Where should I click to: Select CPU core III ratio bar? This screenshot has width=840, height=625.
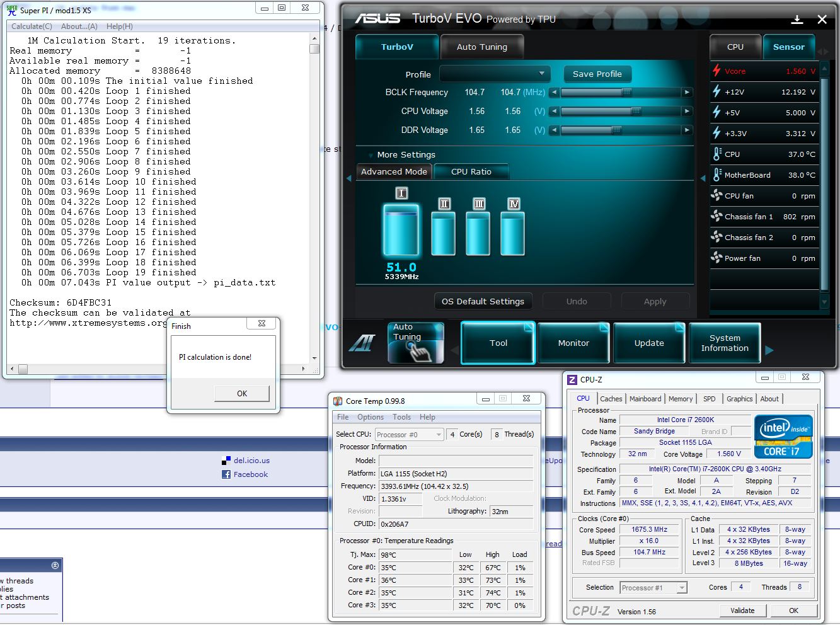(478, 234)
